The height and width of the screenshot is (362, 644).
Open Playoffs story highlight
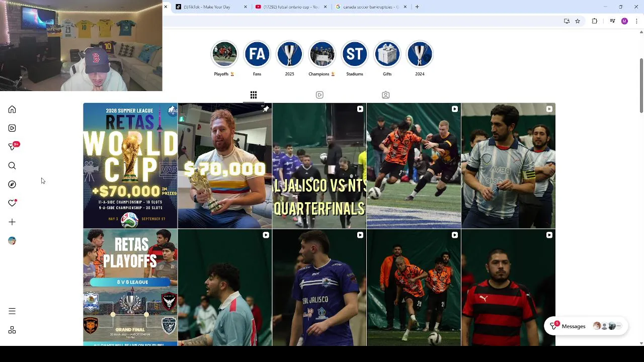point(224,54)
